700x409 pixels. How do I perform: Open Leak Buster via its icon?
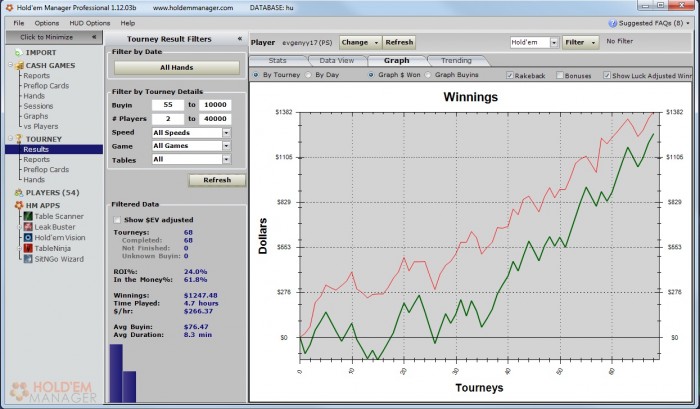(28, 227)
